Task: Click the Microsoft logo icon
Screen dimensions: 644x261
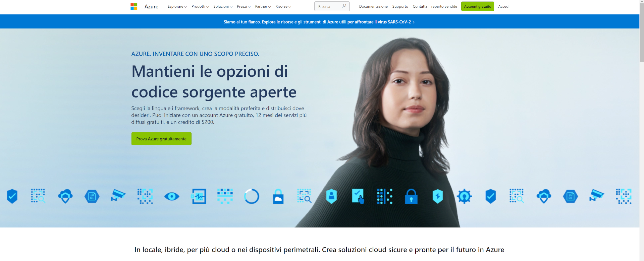Action: coord(134,6)
